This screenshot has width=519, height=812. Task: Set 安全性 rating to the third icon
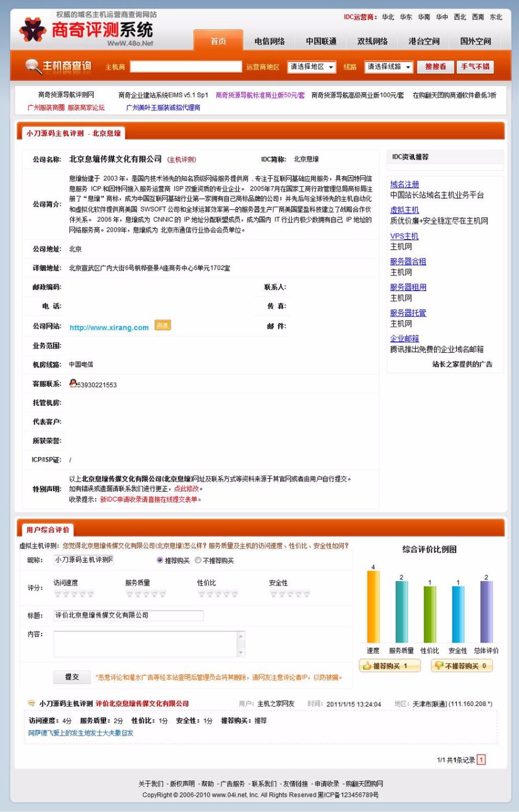[x=290, y=594]
